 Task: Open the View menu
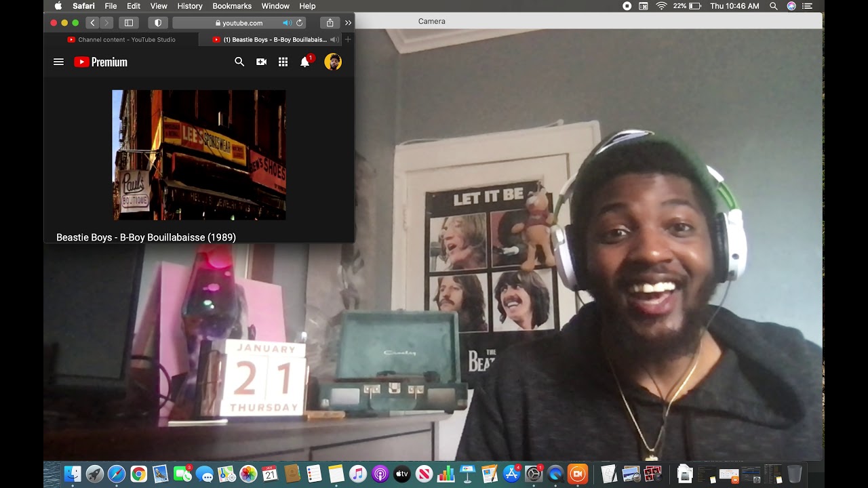(x=159, y=6)
